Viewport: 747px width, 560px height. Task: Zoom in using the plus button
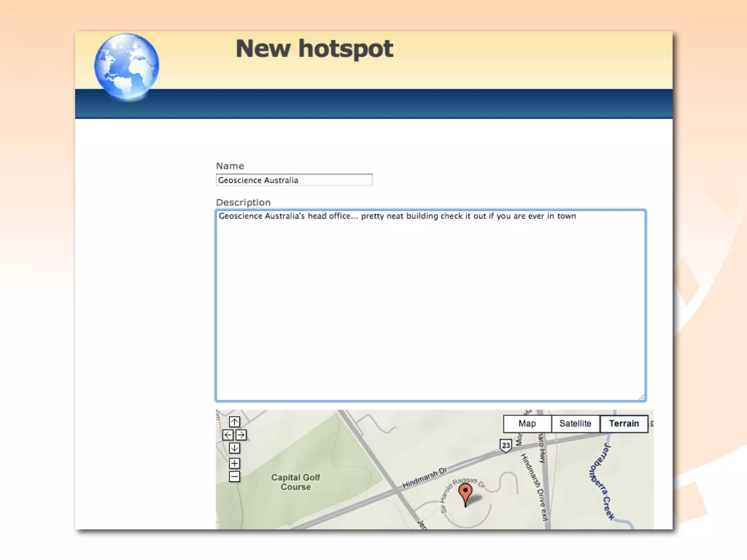(x=234, y=463)
